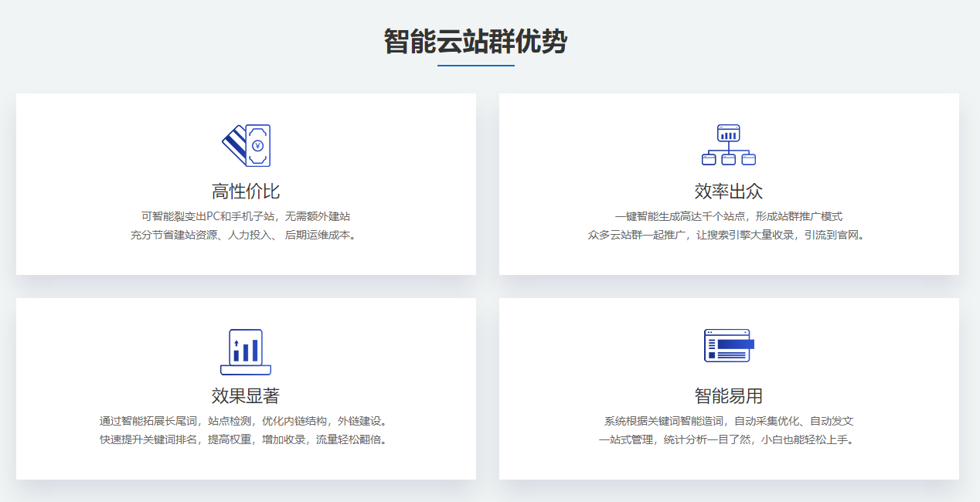Click the bar chart icon above 效果显著
Viewport: 980px width, 502px height.
pyautogui.click(x=246, y=351)
